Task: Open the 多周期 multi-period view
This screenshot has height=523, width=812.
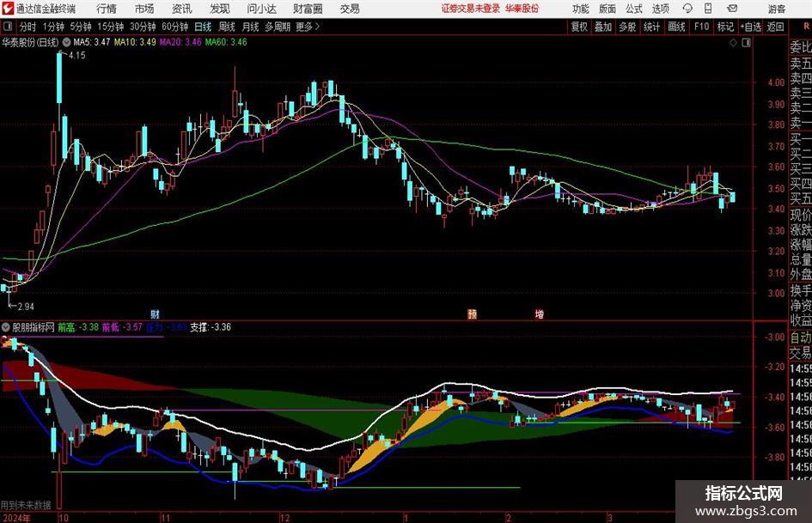Action: coord(277,27)
